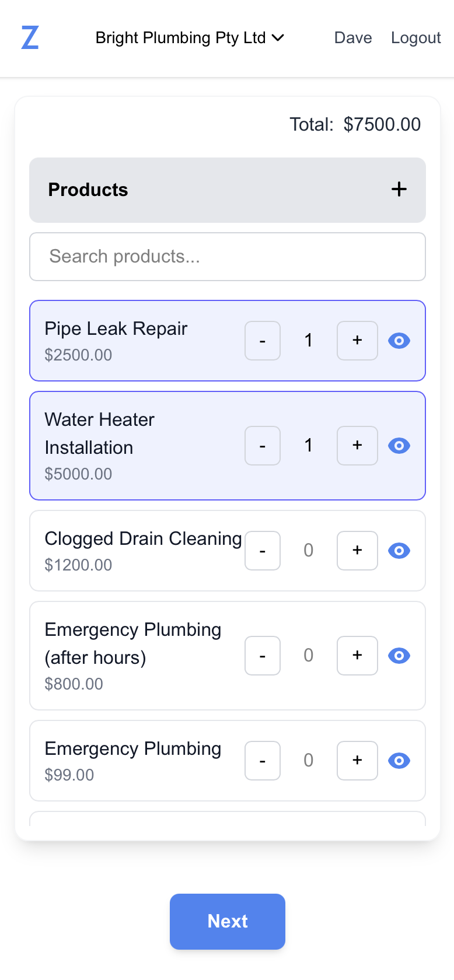Screen dimensions: 454x980
Task: Increase the $99.00 Emergency Plumbing quantity
Action: pyautogui.click(x=357, y=761)
